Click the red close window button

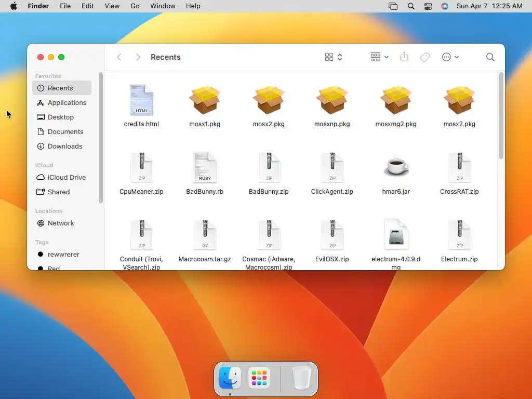[41, 57]
